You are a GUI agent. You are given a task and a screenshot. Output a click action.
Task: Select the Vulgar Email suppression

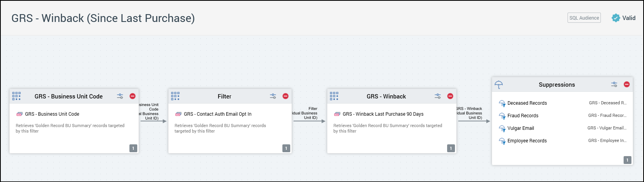click(x=520, y=128)
